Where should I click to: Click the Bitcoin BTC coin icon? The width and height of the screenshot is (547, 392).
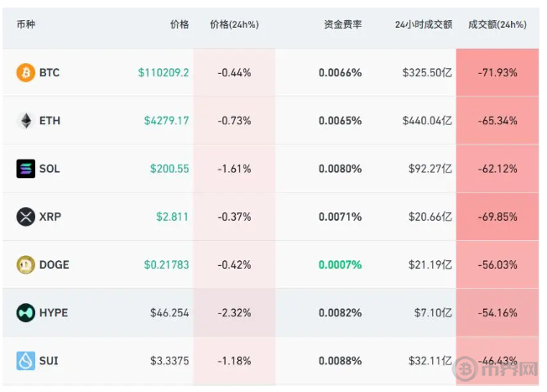(x=26, y=73)
